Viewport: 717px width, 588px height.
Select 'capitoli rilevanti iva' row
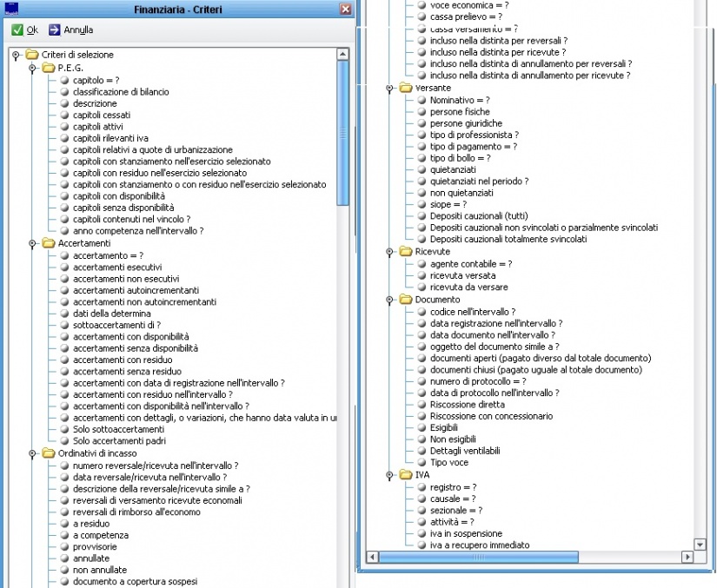(110, 138)
